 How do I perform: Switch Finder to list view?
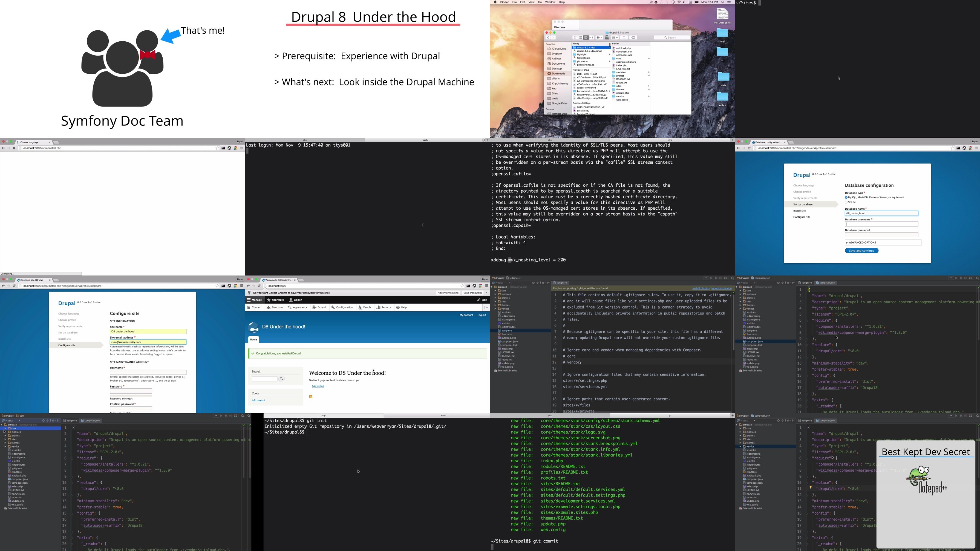click(581, 38)
